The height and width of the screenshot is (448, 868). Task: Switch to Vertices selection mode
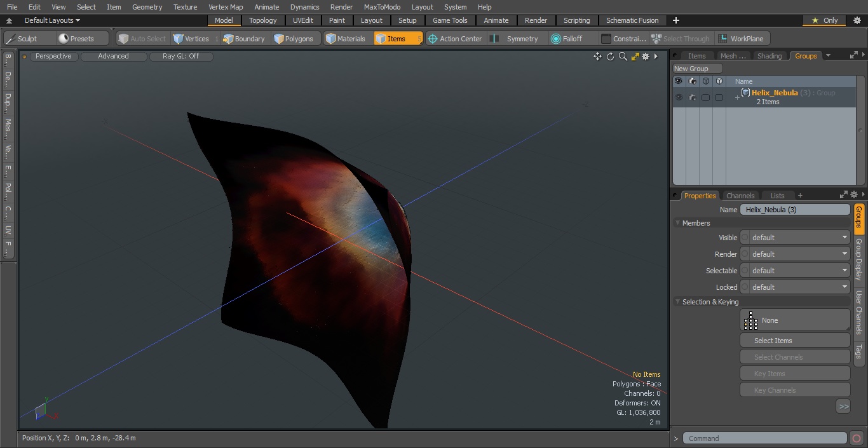click(196, 39)
